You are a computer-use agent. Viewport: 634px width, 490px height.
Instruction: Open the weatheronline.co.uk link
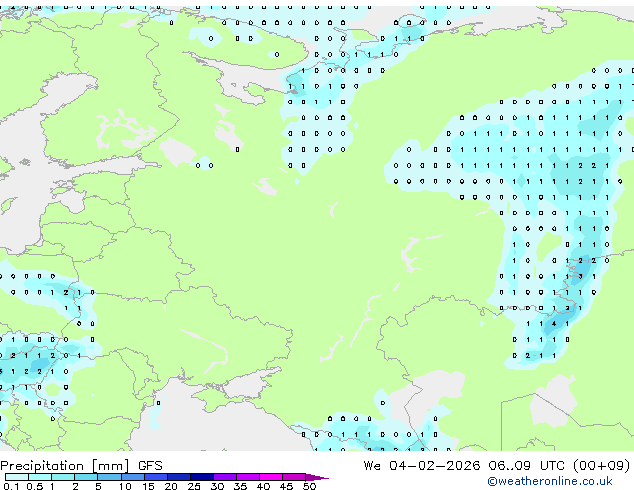tap(550, 481)
